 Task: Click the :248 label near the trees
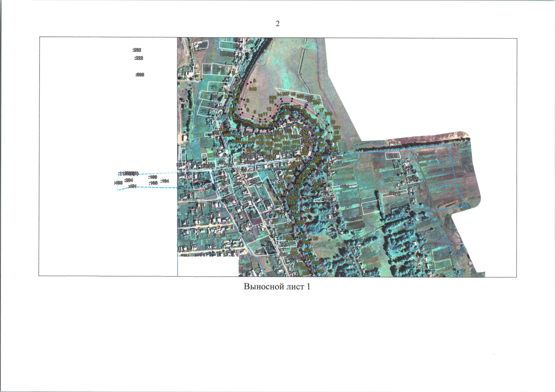tap(340, 245)
